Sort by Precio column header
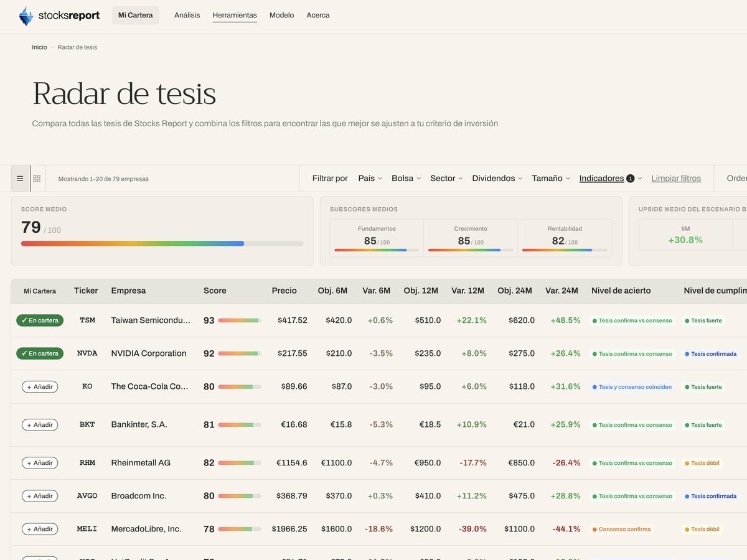 284,291
